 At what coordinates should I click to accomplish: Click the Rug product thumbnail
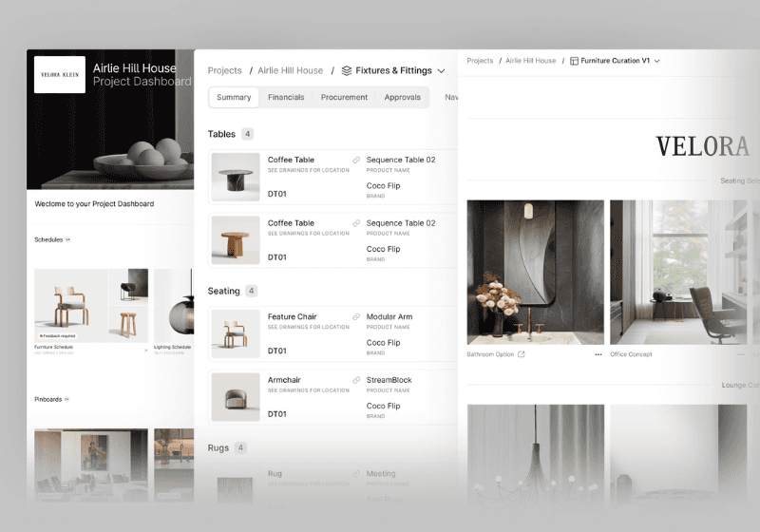pyautogui.click(x=236, y=489)
